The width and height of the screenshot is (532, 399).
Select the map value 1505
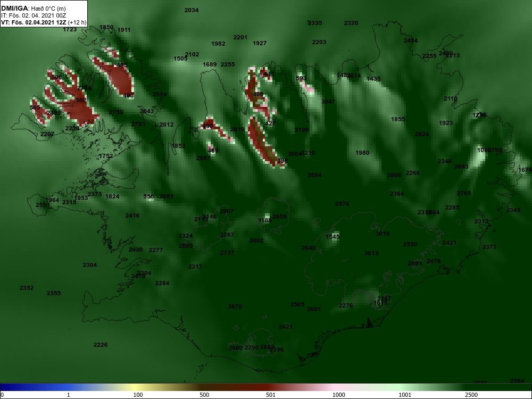click(x=180, y=59)
